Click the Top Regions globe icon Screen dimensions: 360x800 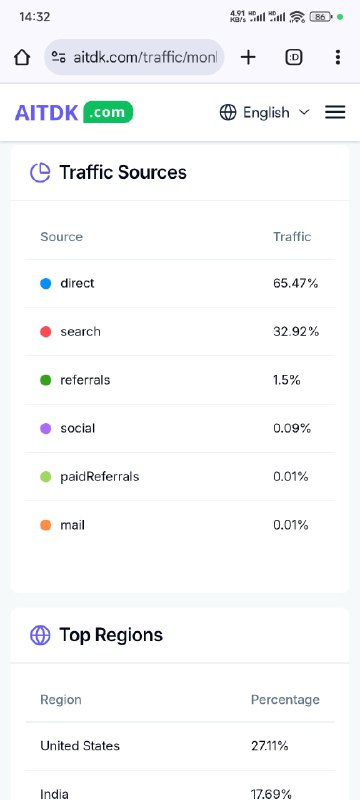coord(40,635)
